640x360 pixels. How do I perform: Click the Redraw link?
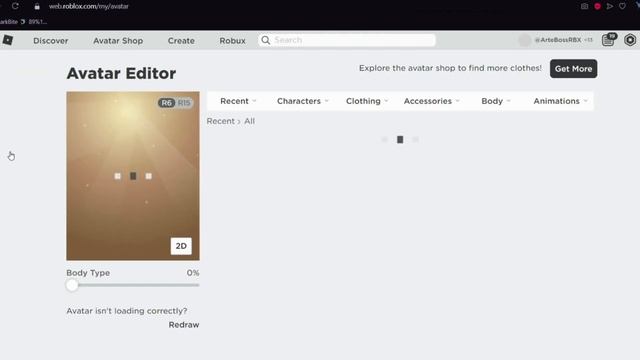[184, 325]
